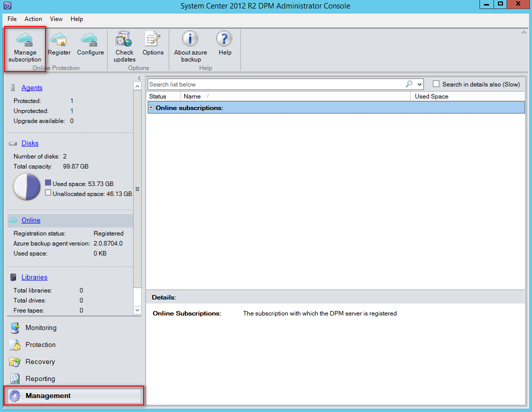Screen dimensions: 532x412
Task: Open the Libraries link
Action: [34, 277]
